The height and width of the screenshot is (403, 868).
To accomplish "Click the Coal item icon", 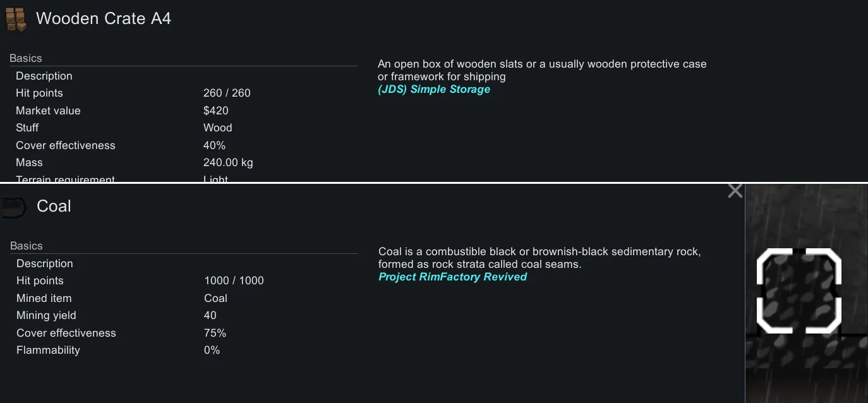I will pyautogui.click(x=14, y=207).
